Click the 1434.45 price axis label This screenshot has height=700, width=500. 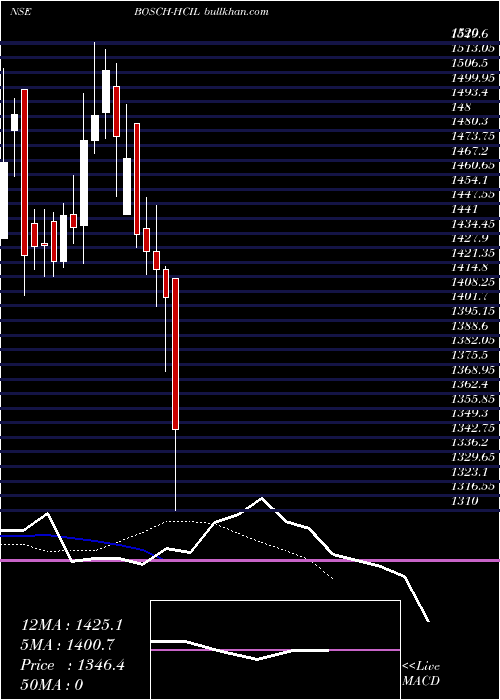click(x=473, y=224)
